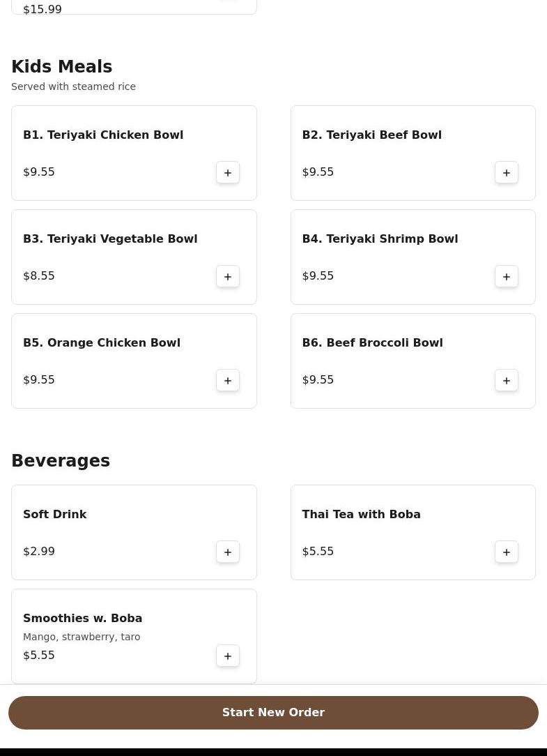Open the B1. Teriyaki Chicken Bowl title
547x756 pixels.
pos(103,135)
